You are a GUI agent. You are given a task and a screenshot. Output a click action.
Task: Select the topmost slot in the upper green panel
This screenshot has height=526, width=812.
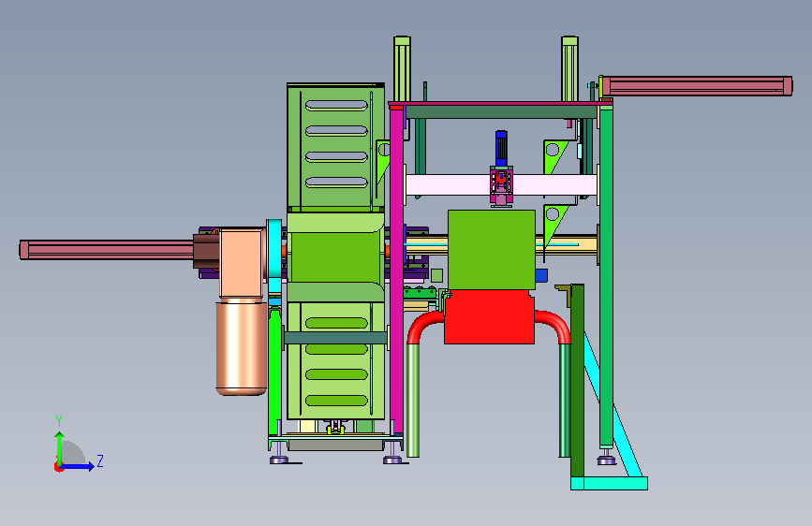[336, 105]
